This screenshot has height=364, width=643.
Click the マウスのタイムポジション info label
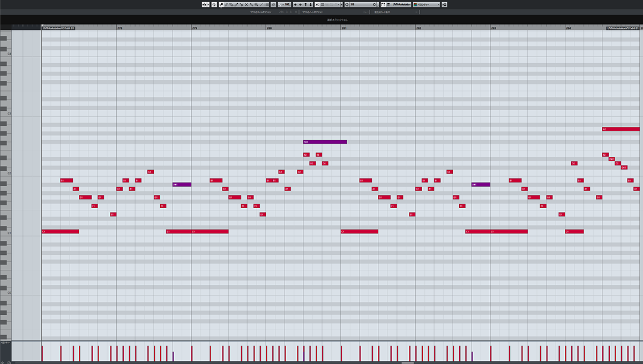pos(260,11)
